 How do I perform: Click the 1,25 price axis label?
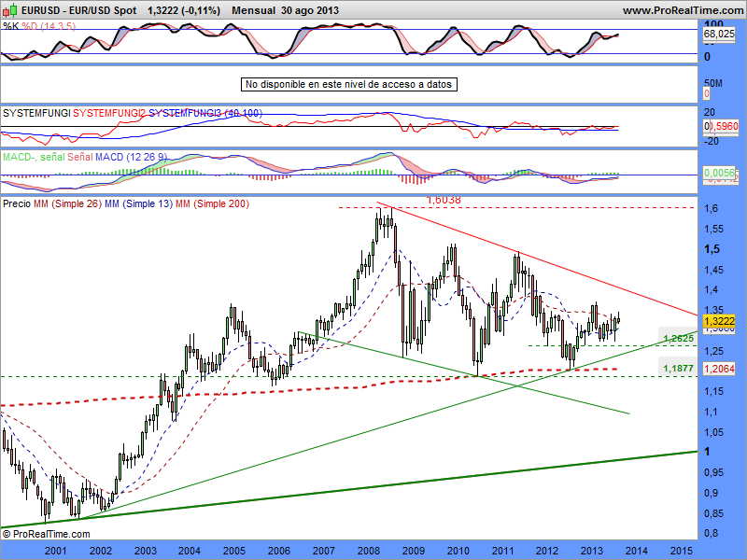point(714,351)
